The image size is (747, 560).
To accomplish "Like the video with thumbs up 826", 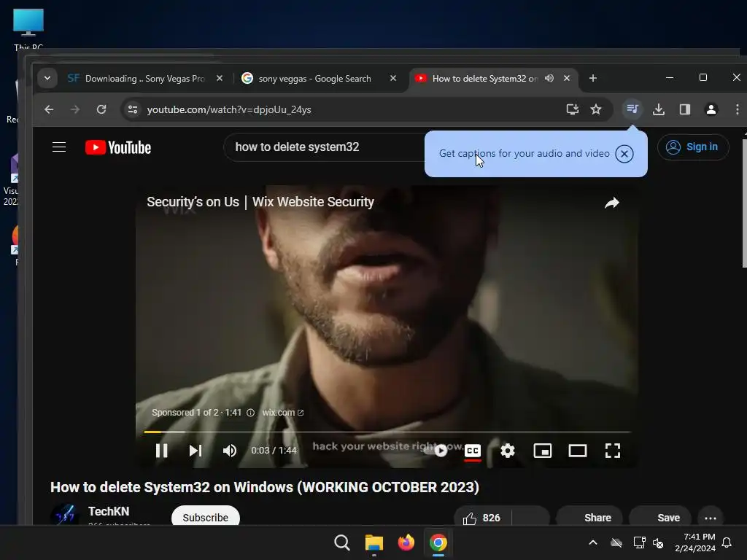I will pos(482,518).
